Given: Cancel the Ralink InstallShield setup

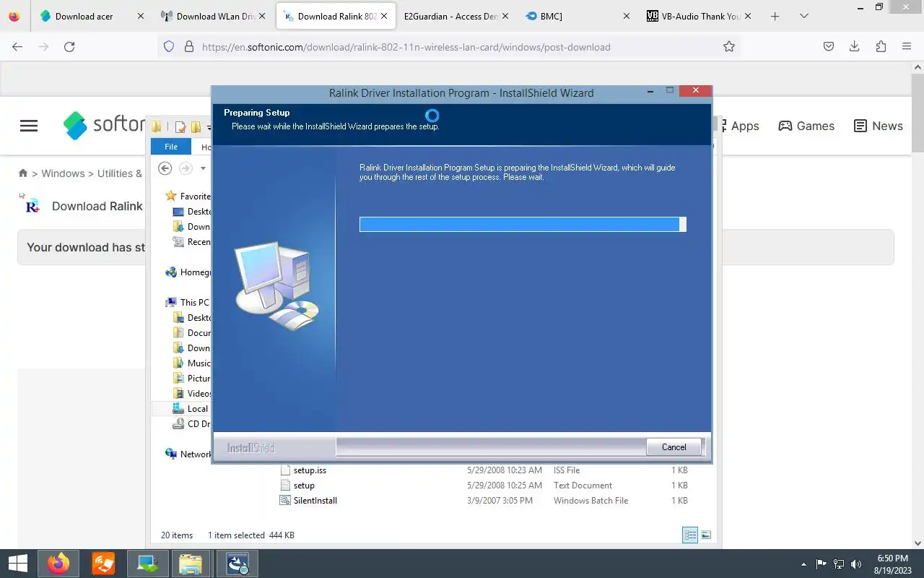Looking at the screenshot, I should (x=674, y=447).
